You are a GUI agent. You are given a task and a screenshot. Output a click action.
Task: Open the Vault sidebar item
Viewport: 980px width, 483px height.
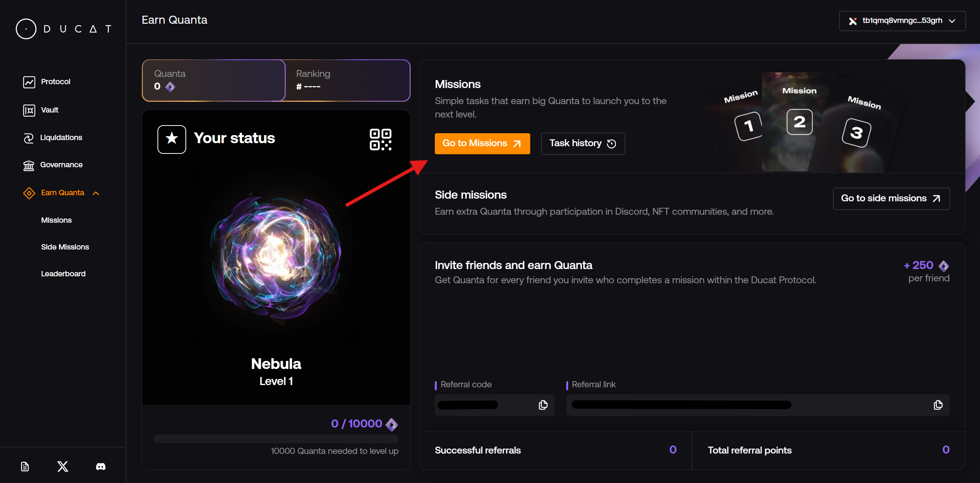(x=49, y=110)
